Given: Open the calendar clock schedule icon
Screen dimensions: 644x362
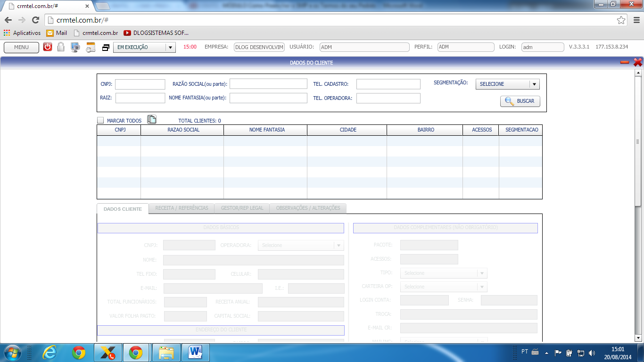Looking at the screenshot, I should pos(91,47).
